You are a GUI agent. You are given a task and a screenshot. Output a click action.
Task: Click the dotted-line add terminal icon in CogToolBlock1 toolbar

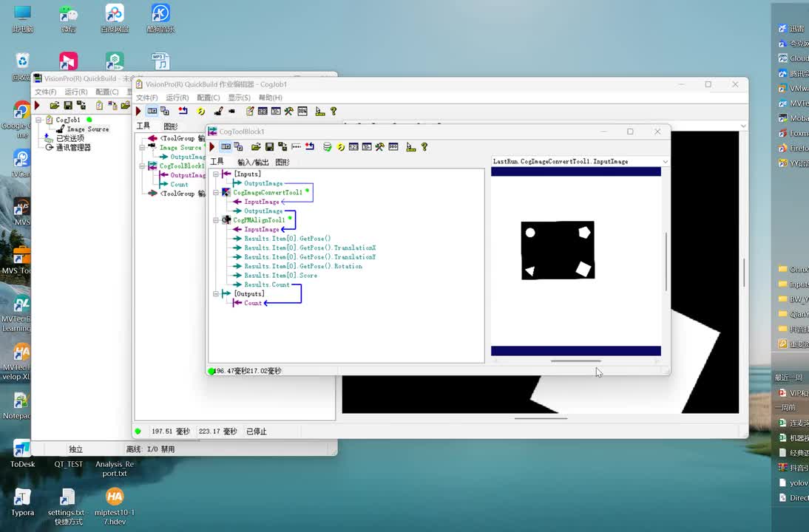(296, 147)
